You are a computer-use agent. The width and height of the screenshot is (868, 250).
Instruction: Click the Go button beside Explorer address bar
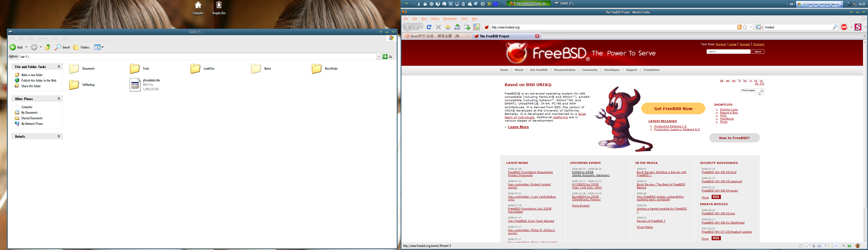(x=388, y=57)
